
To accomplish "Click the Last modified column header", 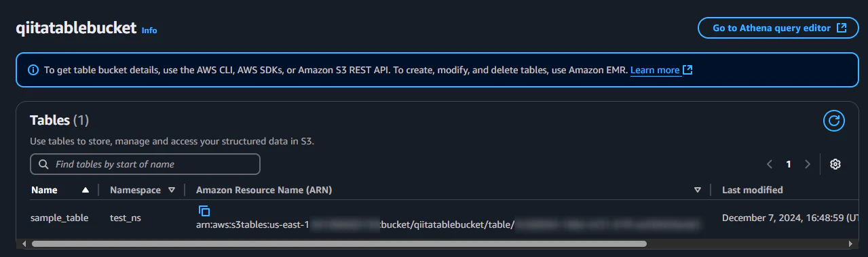I will click(x=752, y=190).
